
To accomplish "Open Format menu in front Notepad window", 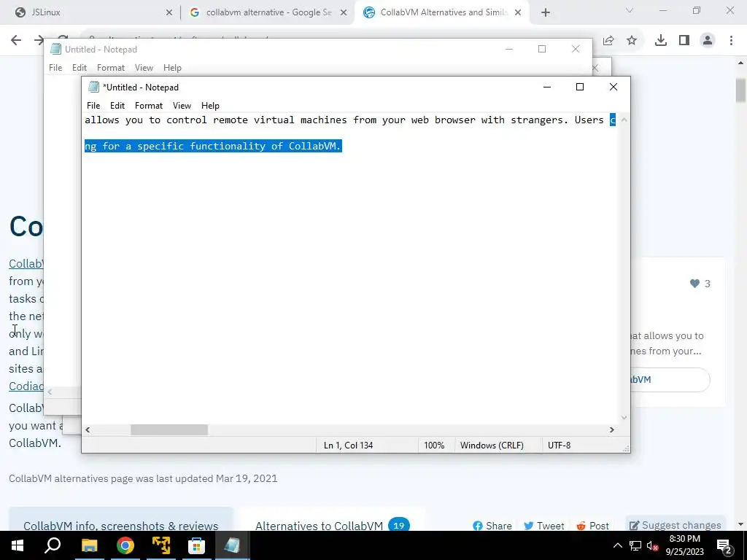I will pos(149,106).
